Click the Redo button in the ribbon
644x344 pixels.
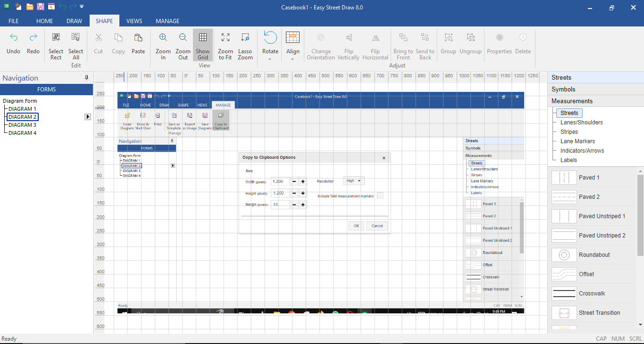pos(33,43)
